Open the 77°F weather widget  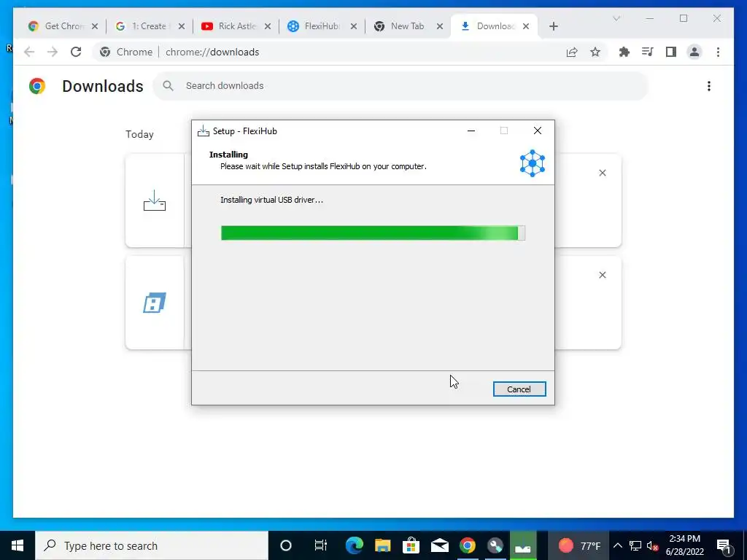tap(579, 545)
